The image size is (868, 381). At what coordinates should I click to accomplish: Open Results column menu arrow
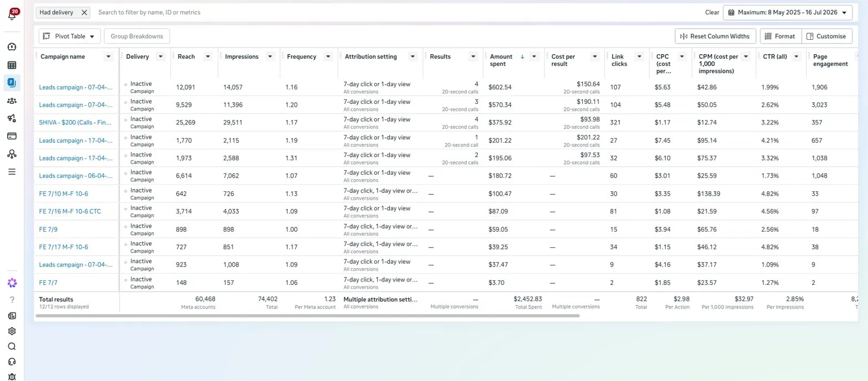pos(473,56)
